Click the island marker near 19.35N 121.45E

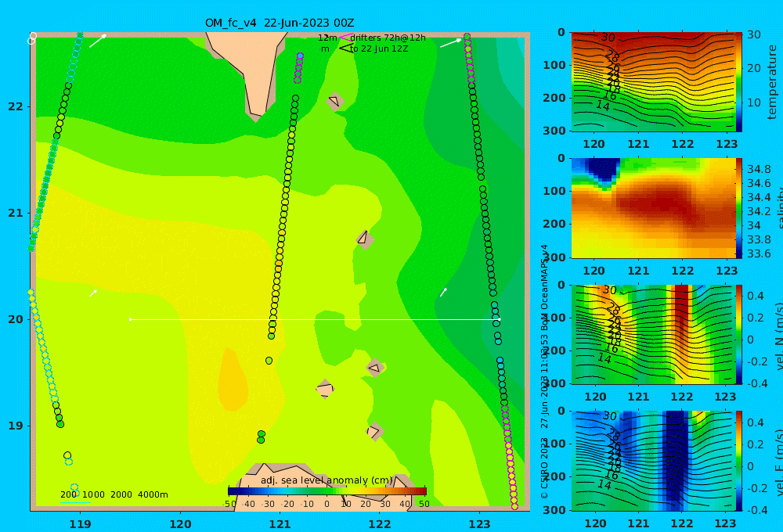(325, 390)
